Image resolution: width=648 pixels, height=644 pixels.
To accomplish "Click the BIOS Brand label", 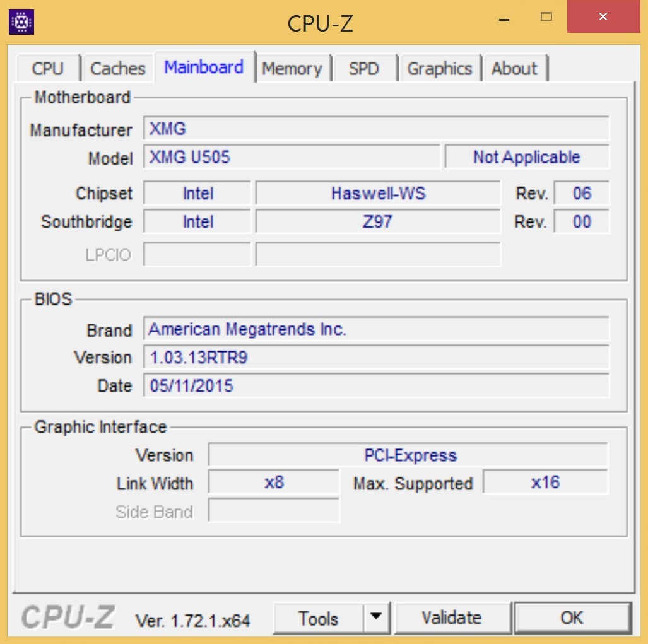I will click(x=109, y=331).
